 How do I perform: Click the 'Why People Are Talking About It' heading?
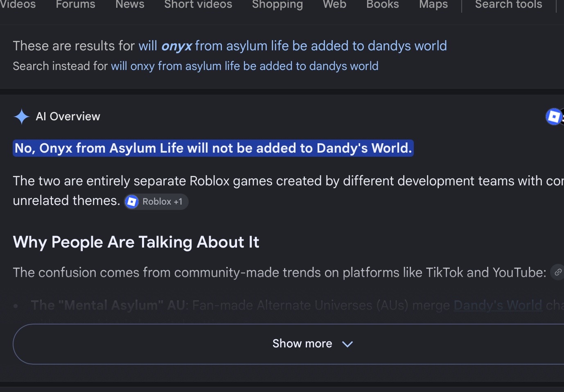(136, 242)
